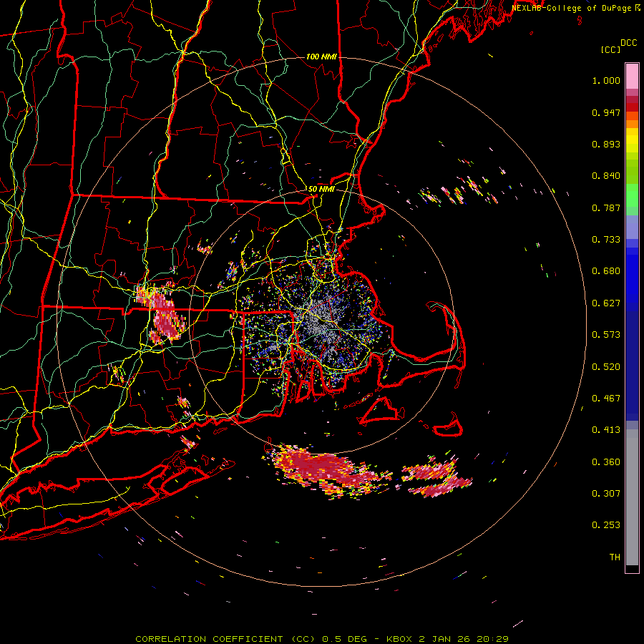The image size is (644, 644).
Task: Click the TH threshold label
Action: click(x=615, y=557)
